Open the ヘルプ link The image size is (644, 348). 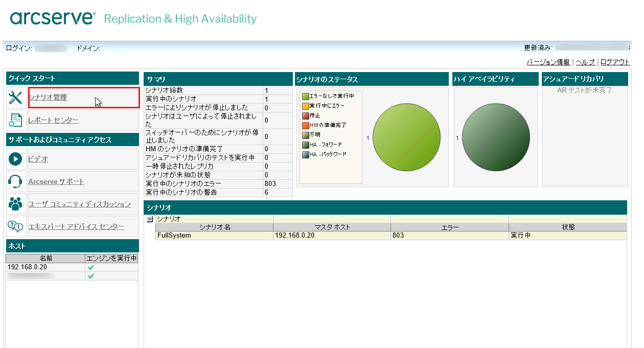585,62
